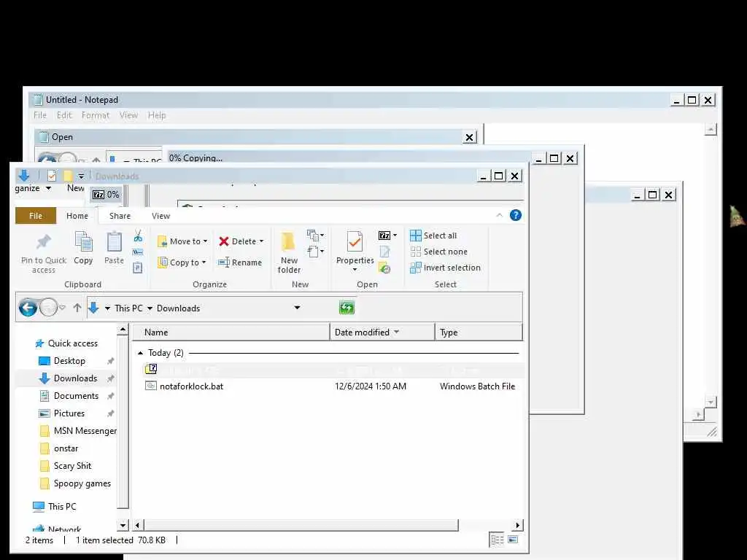Screen dimensions: 747x560
Task: Click the horizontal scrollbar right arrow
Action: 517,525
